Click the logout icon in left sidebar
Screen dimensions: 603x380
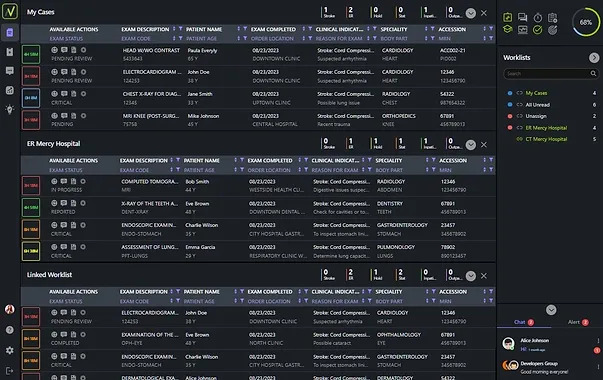pos(10,371)
